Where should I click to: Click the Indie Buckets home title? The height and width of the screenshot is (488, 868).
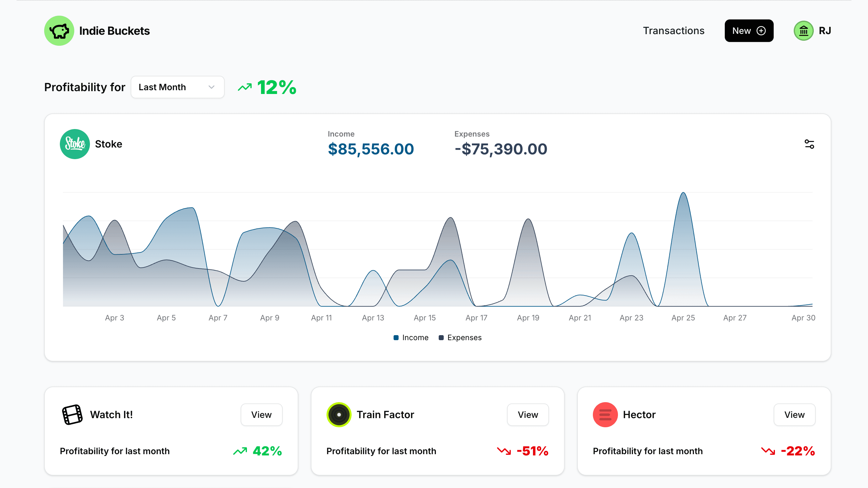click(114, 31)
